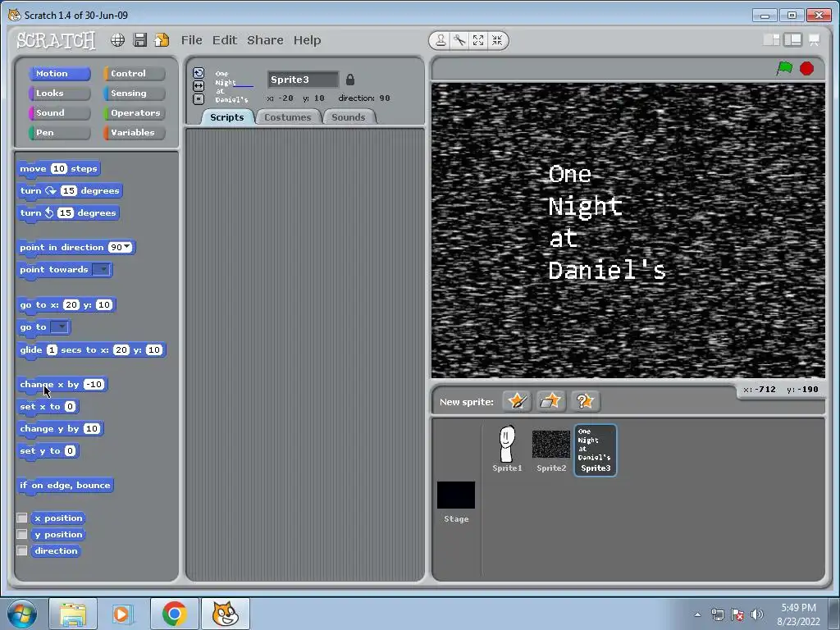The width and height of the screenshot is (840, 630).
Task: Set rotation style to left-right flip
Action: [x=199, y=86]
